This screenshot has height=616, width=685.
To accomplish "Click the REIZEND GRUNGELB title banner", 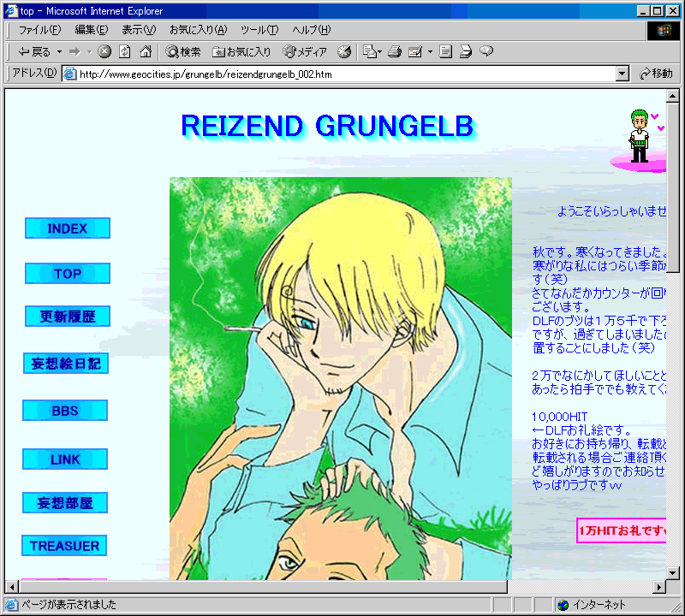I will 329,127.
